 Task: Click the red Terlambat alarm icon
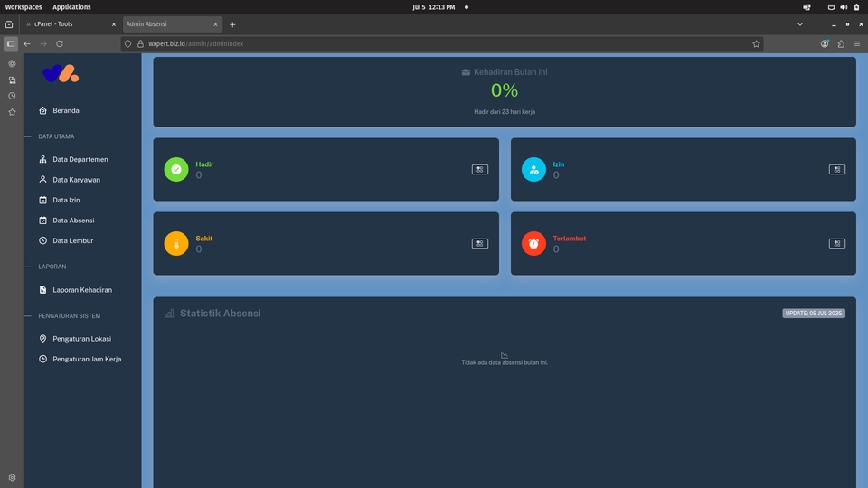tap(533, 243)
